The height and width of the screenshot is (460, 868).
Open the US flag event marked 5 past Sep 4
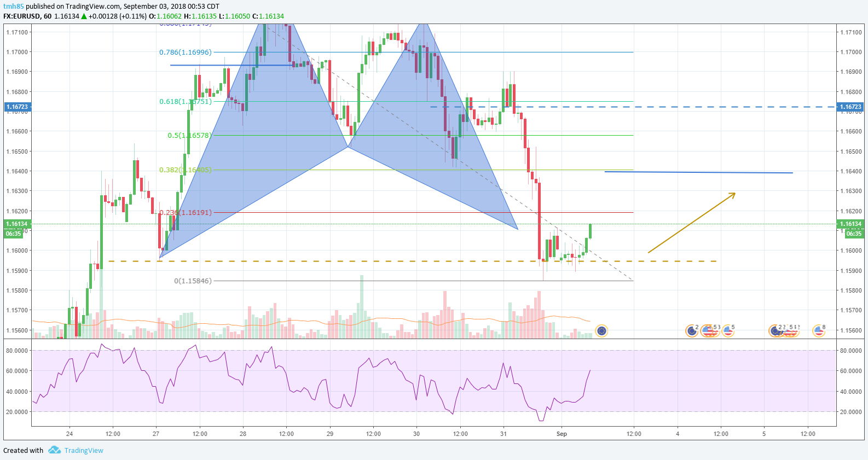point(727,330)
